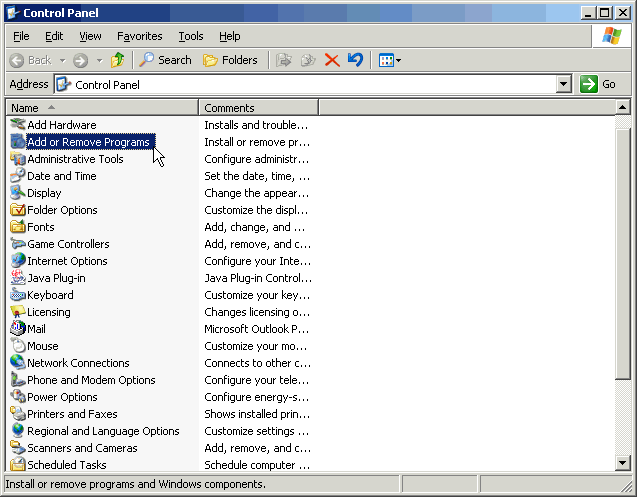Expand the Address bar dropdown arrow
The width and height of the screenshot is (637, 497).
click(563, 85)
